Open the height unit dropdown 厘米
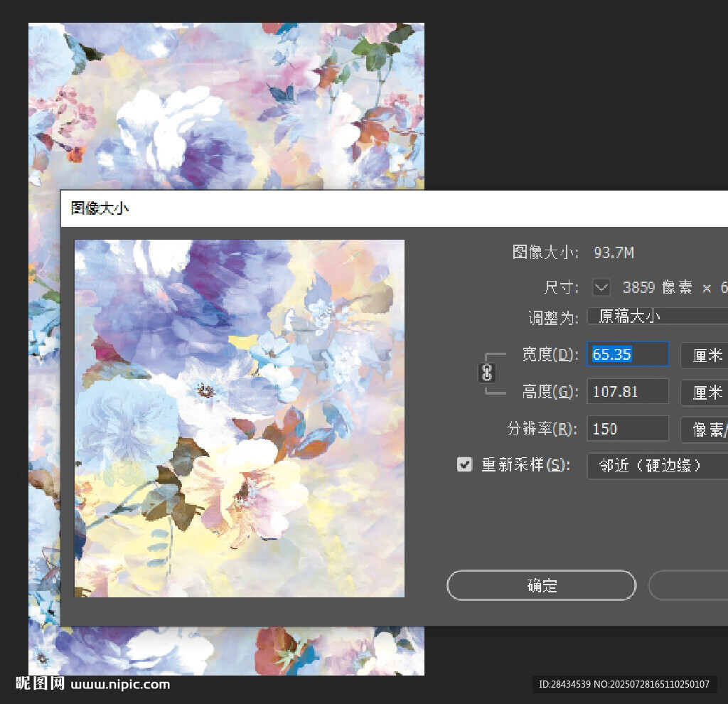Screen dimensions: 728x704 [x=705, y=393]
